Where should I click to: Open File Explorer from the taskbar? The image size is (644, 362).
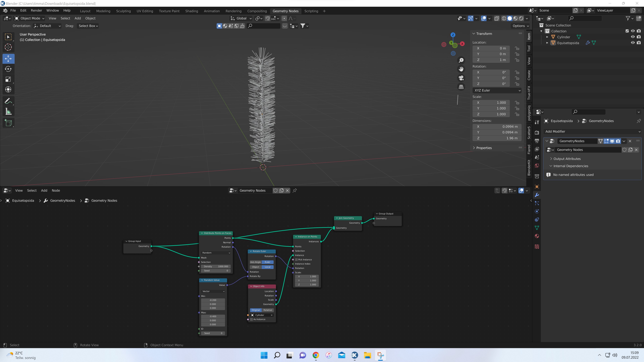(367, 355)
